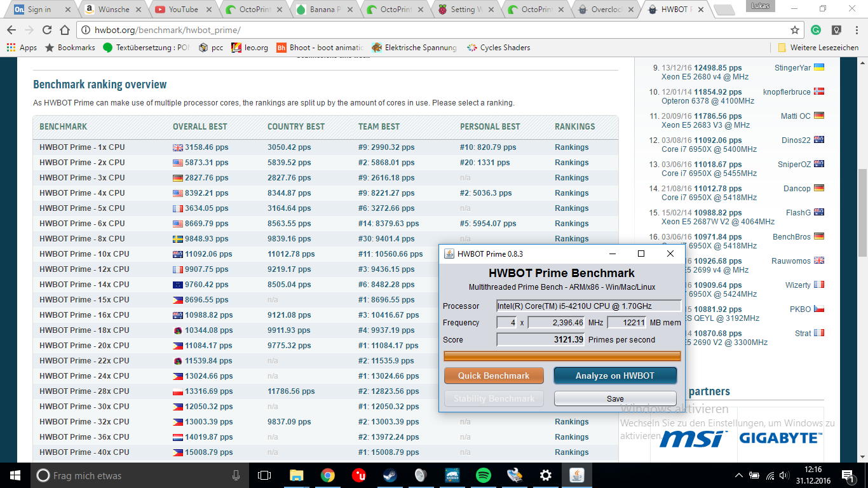Click personal best #2: 5036.3 pps
Image resolution: width=868 pixels, height=488 pixels.
pyautogui.click(x=487, y=193)
